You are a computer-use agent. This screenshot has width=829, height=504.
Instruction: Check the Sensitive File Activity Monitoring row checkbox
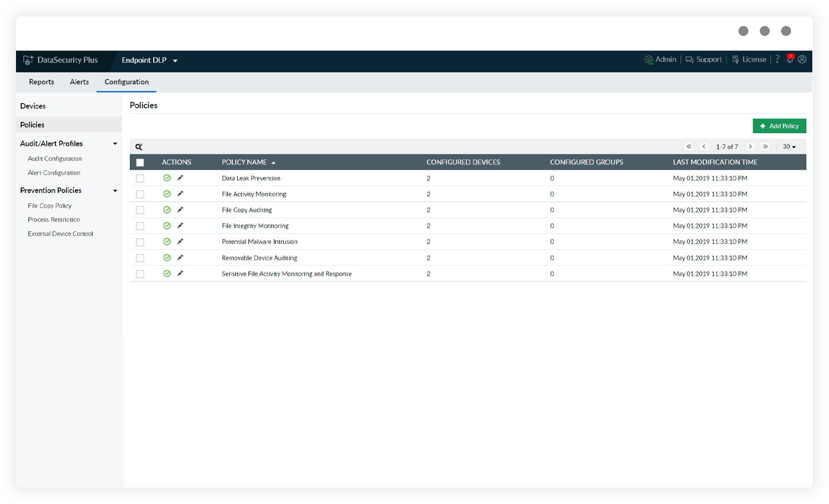click(x=140, y=274)
